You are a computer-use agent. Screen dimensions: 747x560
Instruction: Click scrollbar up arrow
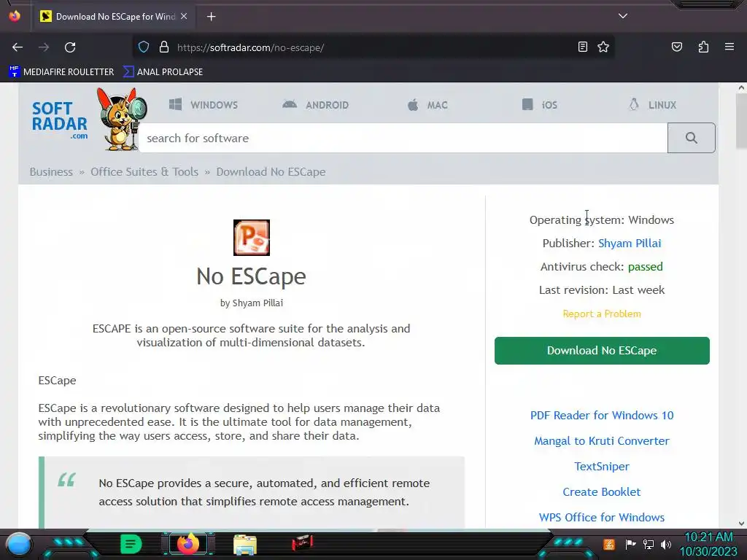tap(741, 87)
